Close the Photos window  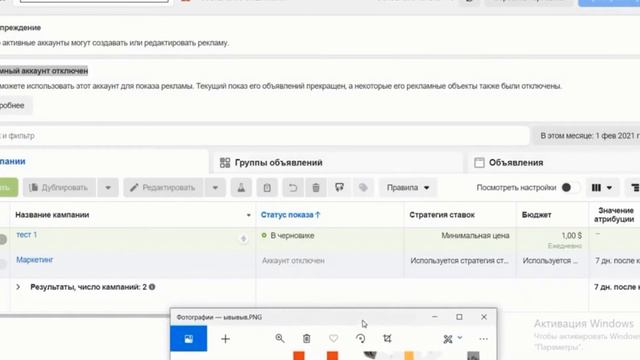[x=484, y=317]
